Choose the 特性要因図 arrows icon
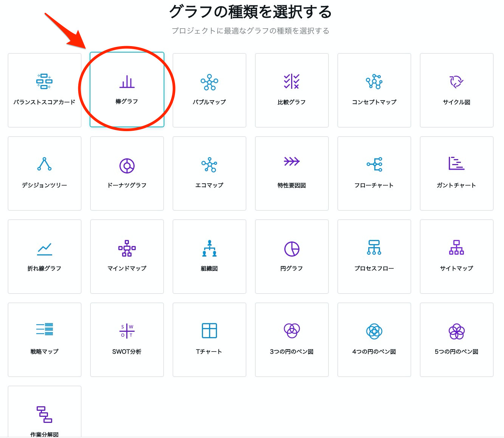The image size is (504, 438). click(292, 161)
